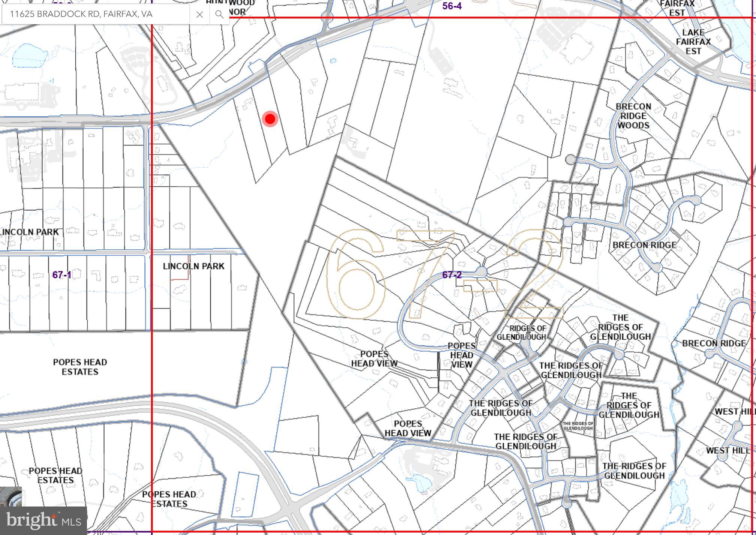
Task: Click the purple 67-2 map grid label
Action: (452, 275)
